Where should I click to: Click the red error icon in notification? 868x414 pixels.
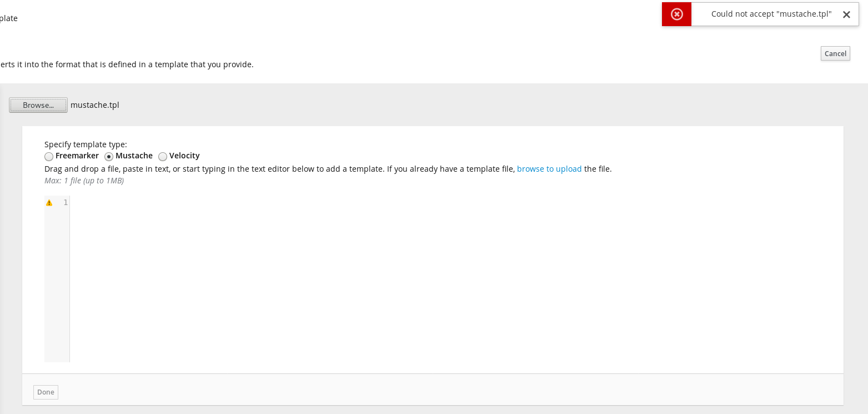point(676,14)
